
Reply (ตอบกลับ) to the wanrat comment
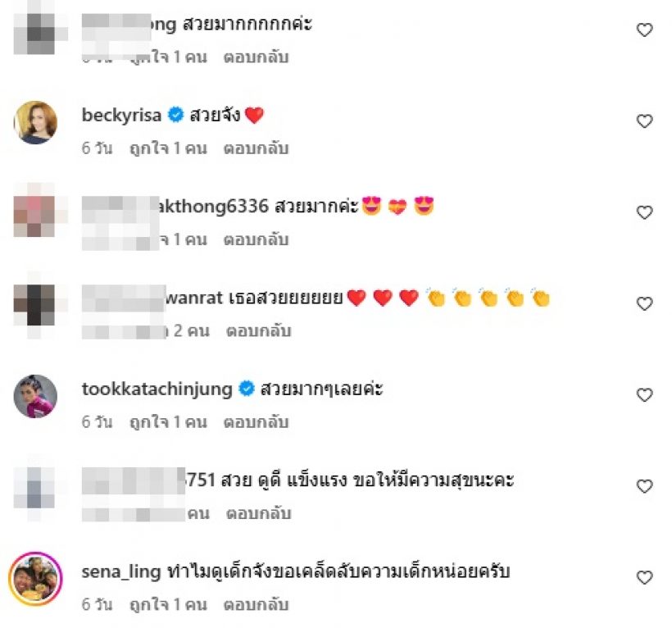[258, 331]
